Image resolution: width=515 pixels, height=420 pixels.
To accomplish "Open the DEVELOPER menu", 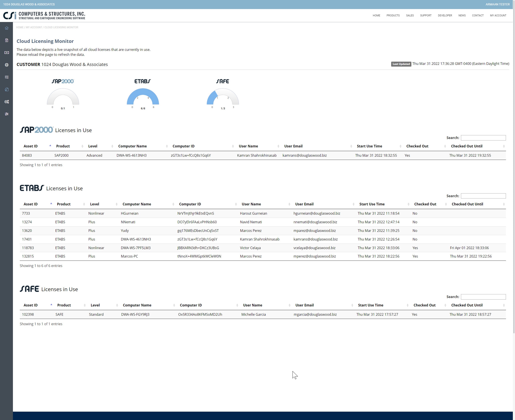I will tap(445, 16).
